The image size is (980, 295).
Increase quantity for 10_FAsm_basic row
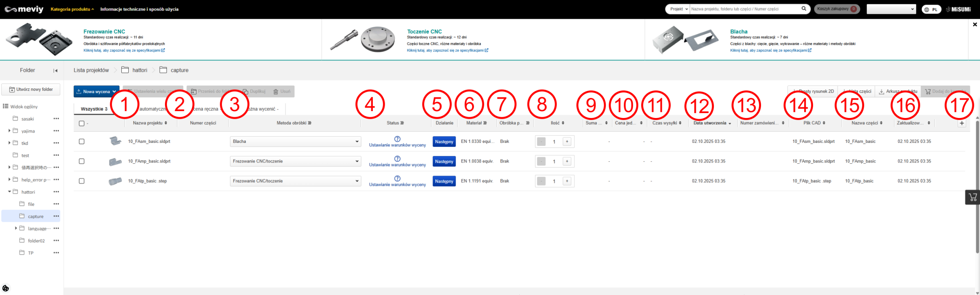click(567, 141)
